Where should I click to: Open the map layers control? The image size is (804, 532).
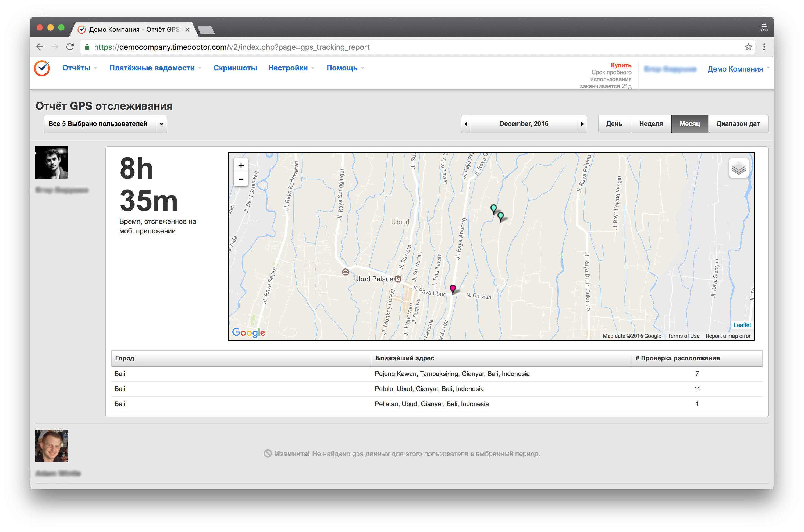739,168
